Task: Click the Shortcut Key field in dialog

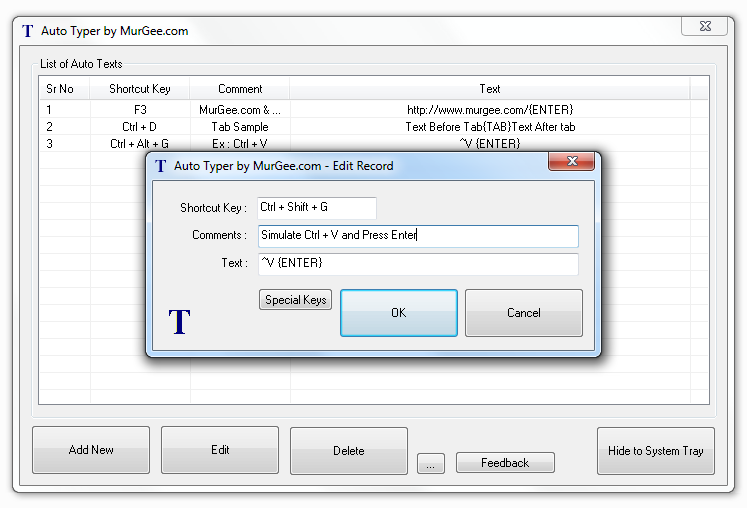Action: coord(317,208)
